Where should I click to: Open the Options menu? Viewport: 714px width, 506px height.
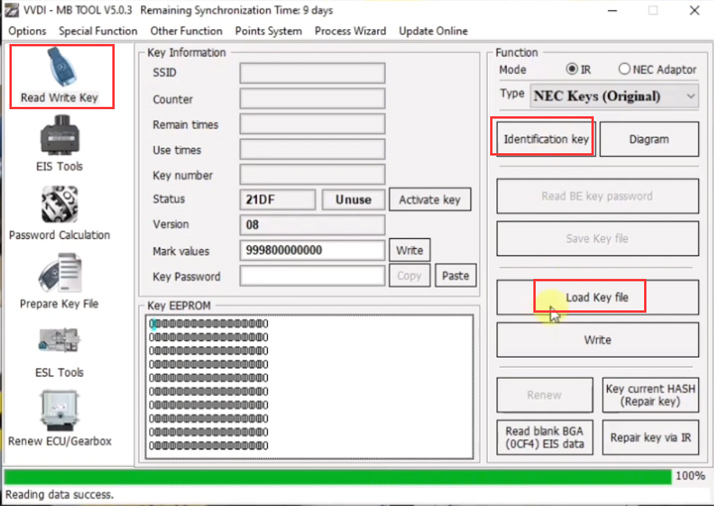[x=27, y=31]
